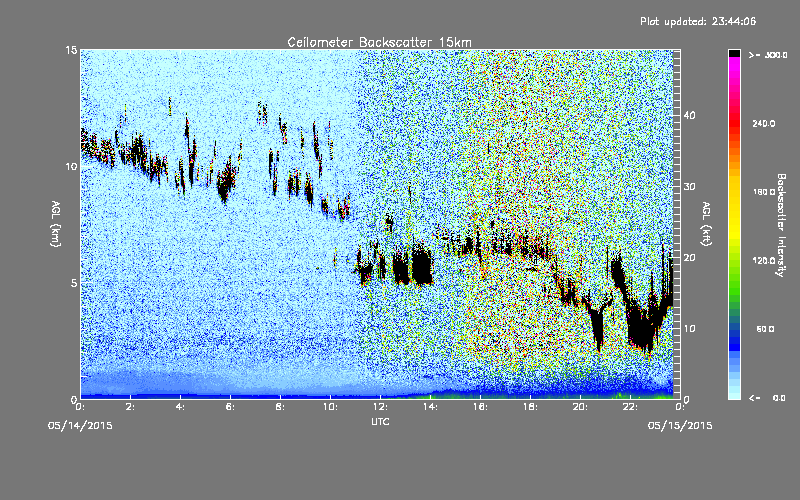800x500 pixels.
Task: Click the right AGL (kft) axis label
Action: [x=707, y=223]
